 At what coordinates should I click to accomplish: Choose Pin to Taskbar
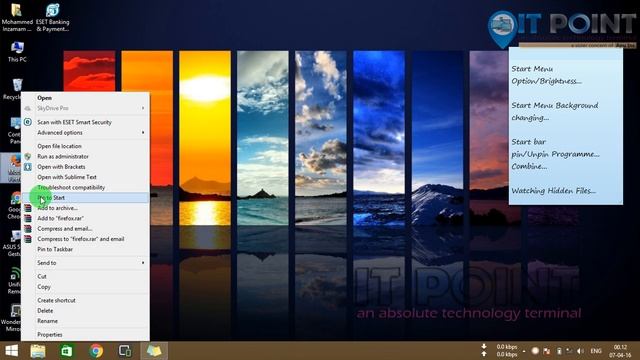[x=85, y=249]
